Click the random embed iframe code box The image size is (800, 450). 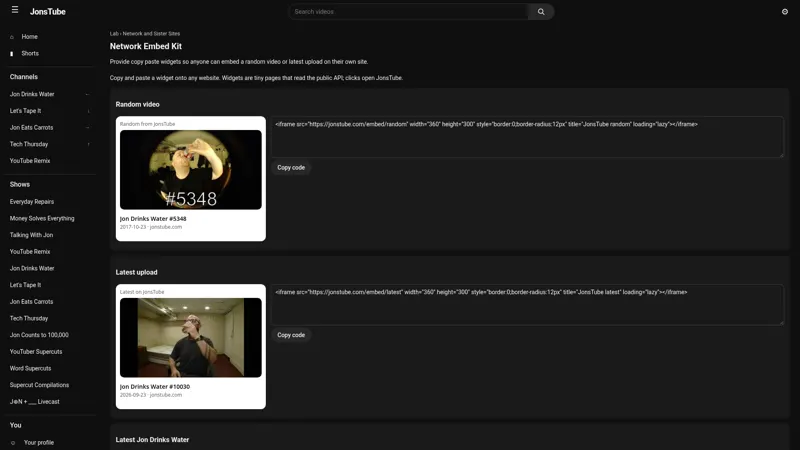coord(527,137)
